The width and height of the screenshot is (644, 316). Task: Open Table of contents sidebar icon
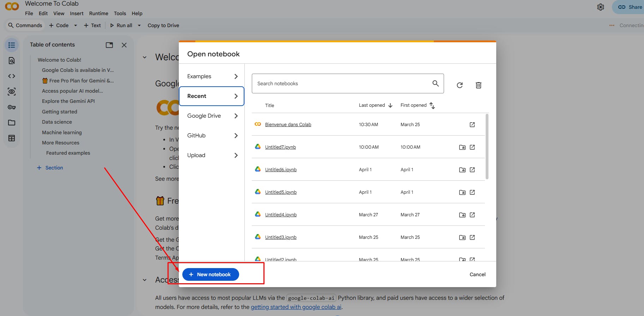tap(12, 45)
